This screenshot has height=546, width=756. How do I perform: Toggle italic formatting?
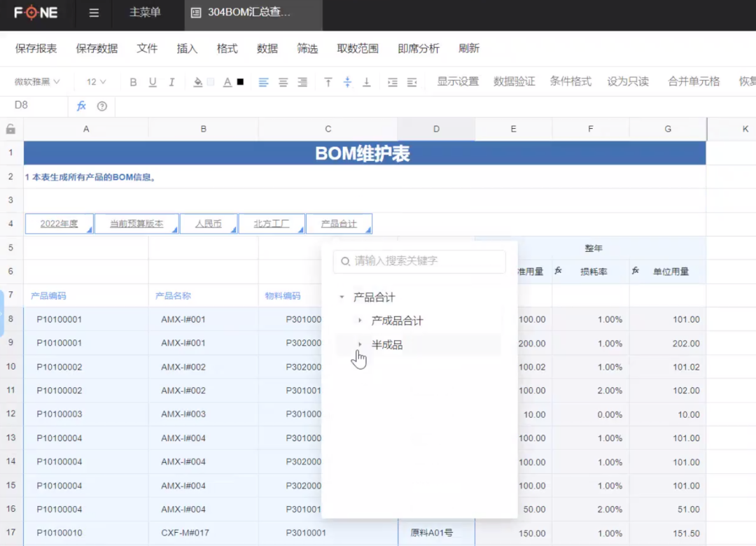click(x=171, y=82)
